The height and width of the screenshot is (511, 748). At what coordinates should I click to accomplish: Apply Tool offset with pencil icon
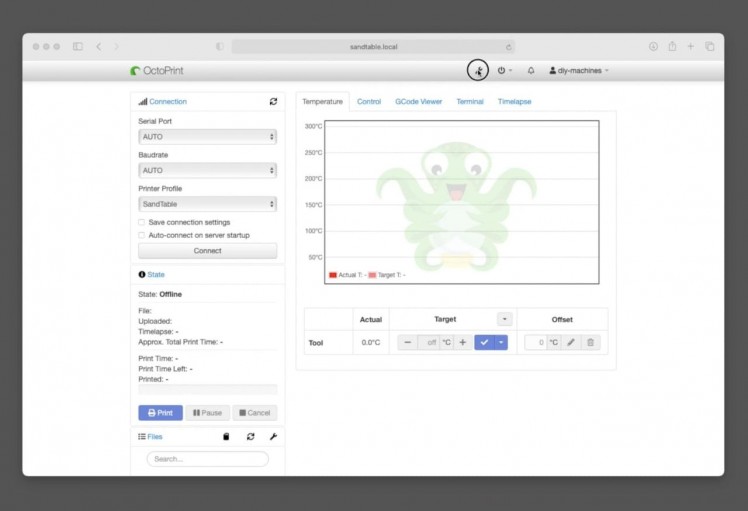click(x=571, y=343)
